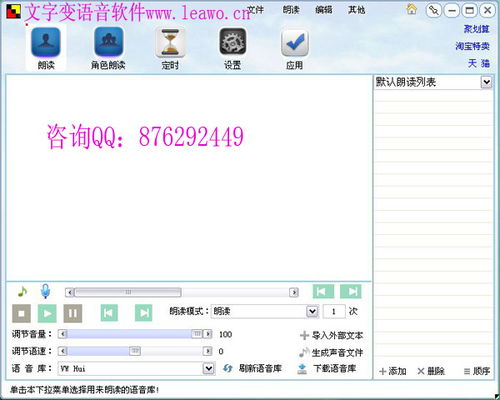This screenshot has height=400, width=500.
Task: Click the 刷新语音库 refresh voice library icon
Action: point(228,368)
